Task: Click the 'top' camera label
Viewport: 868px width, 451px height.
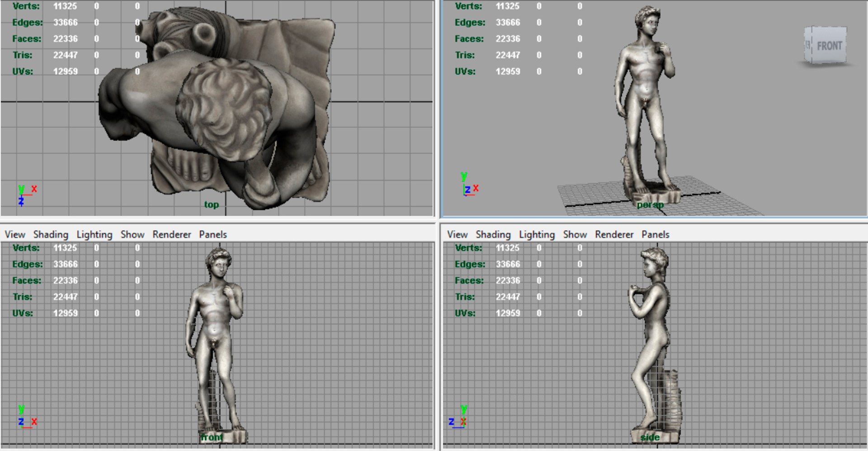Action: point(212,204)
